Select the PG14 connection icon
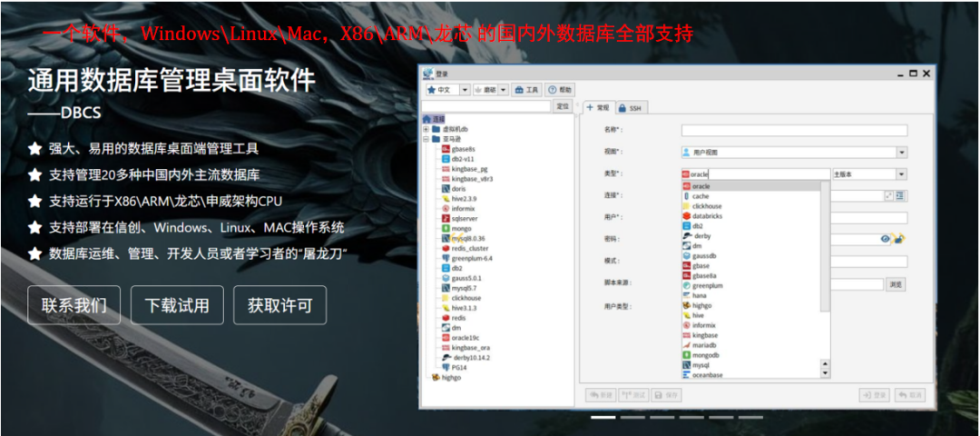 [x=446, y=368]
